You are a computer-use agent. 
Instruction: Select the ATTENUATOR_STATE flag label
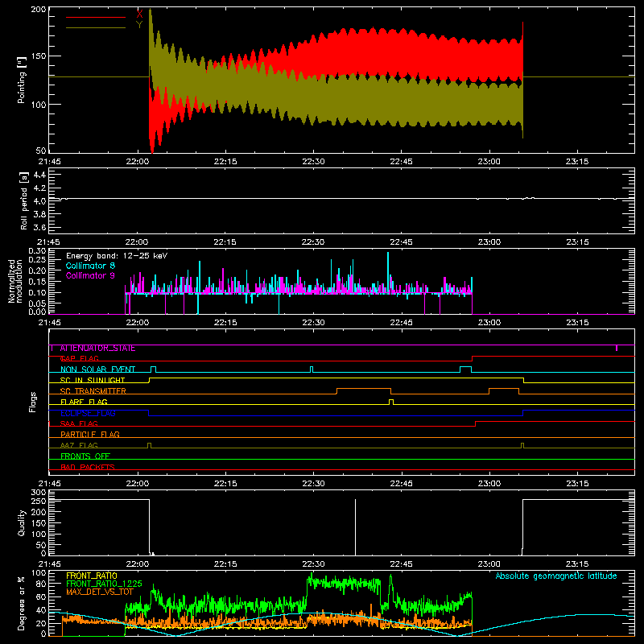[x=97, y=349]
